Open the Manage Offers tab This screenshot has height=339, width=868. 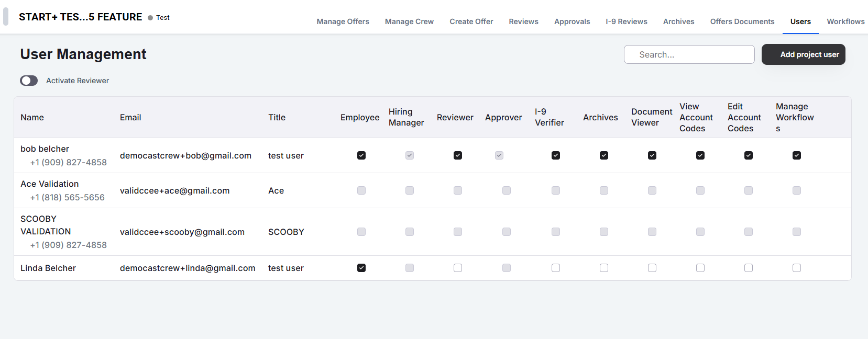[x=343, y=21]
